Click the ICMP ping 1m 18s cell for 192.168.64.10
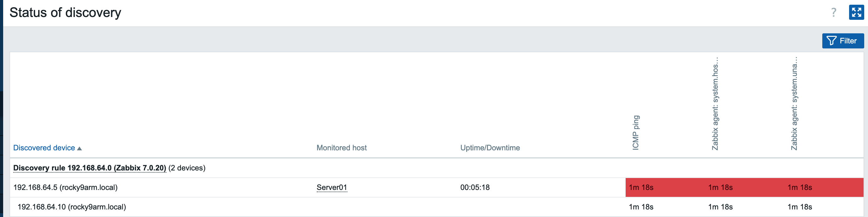This screenshot has height=217, width=868. click(641, 207)
